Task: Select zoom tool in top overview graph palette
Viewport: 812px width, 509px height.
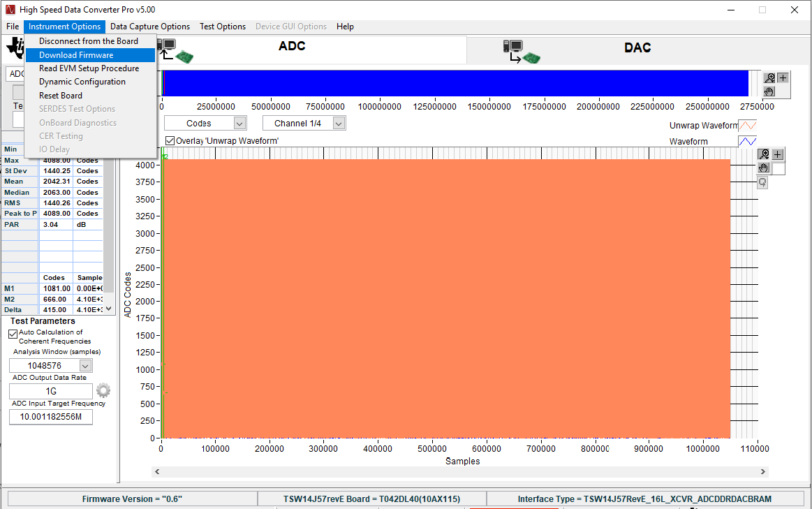Action: click(x=769, y=78)
